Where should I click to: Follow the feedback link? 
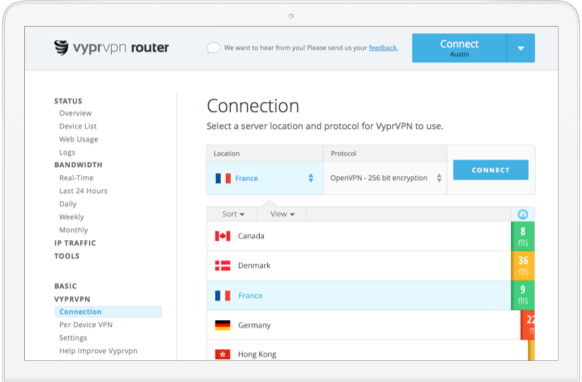383,48
